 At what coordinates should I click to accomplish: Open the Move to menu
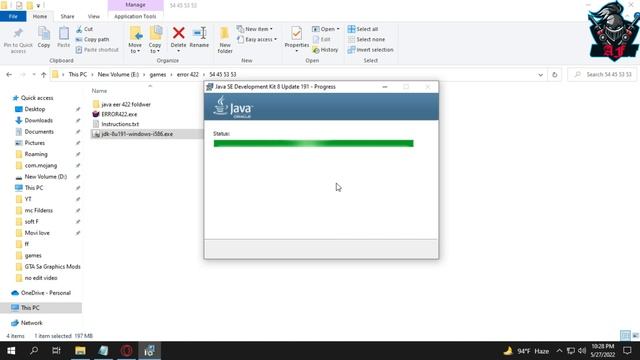click(x=135, y=40)
